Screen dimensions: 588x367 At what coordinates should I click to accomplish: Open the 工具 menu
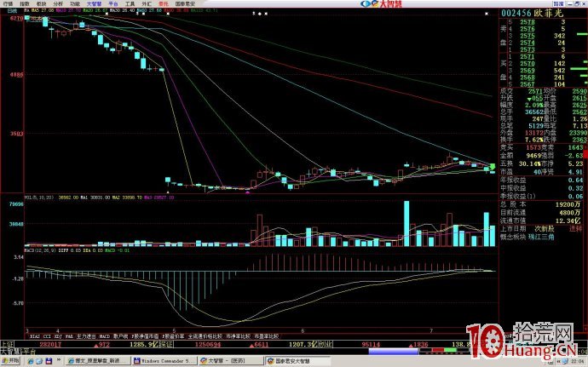[x=130, y=3]
